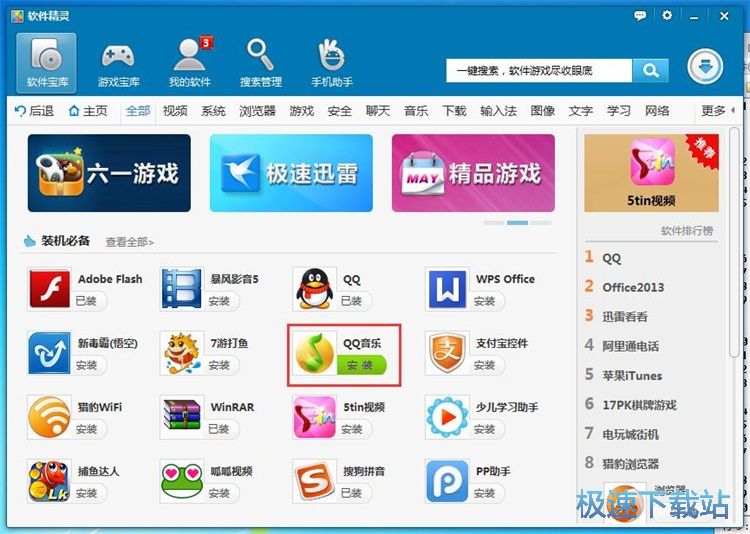Switch to the 聊天 category
The image size is (750, 534).
pyautogui.click(x=378, y=111)
